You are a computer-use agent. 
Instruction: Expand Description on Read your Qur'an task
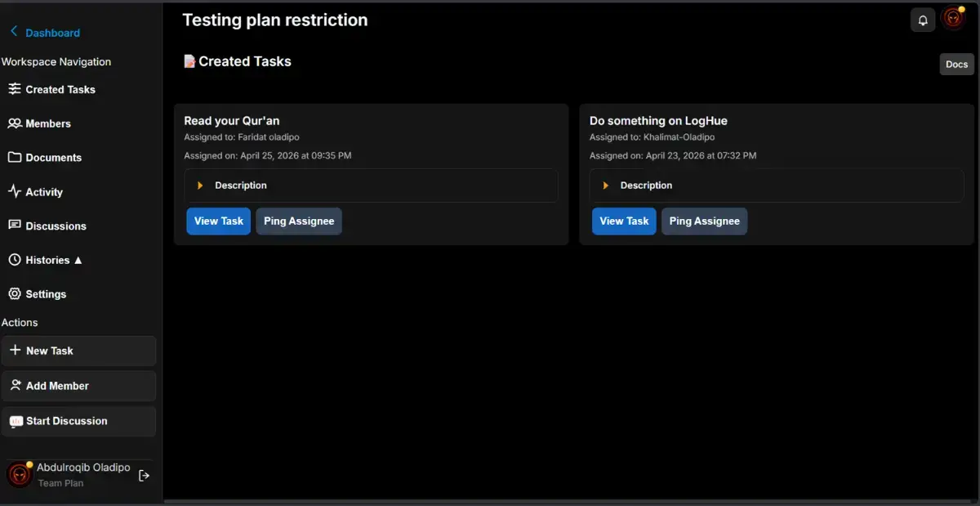371,186
